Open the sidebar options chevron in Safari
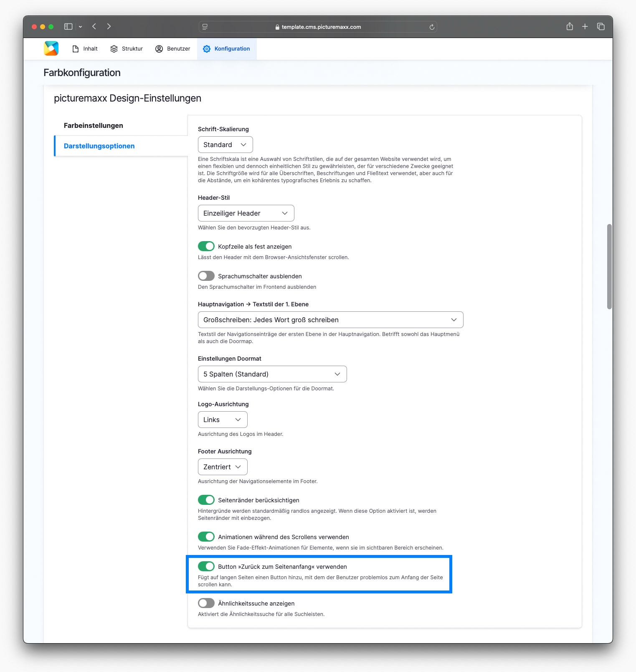This screenshot has width=636, height=672. pos(80,27)
